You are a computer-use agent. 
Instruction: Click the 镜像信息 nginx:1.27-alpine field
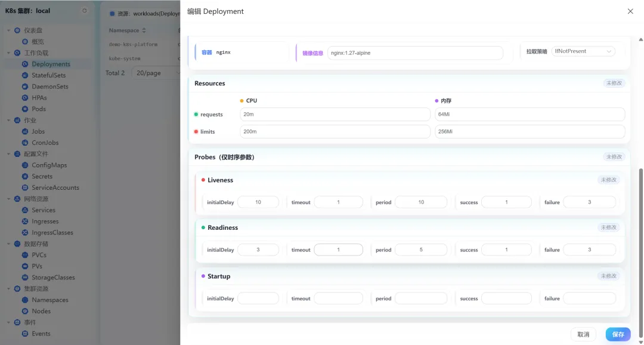[x=415, y=53]
